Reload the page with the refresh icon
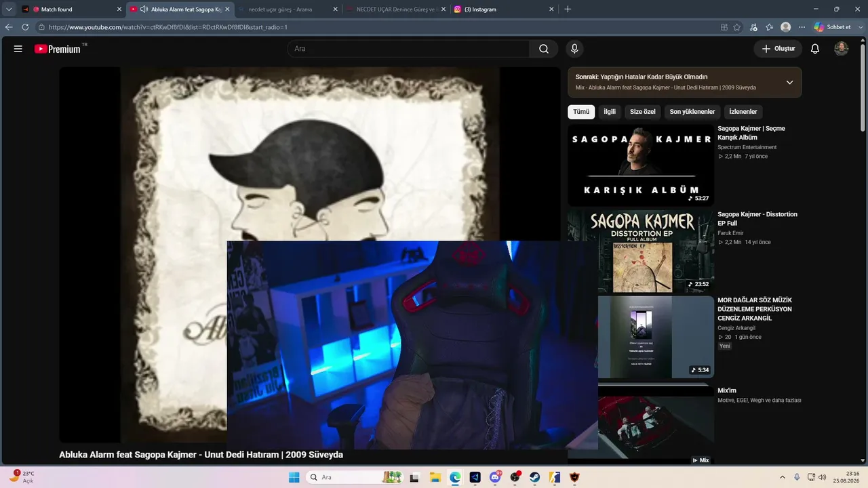The image size is (868, 488). 25,27
